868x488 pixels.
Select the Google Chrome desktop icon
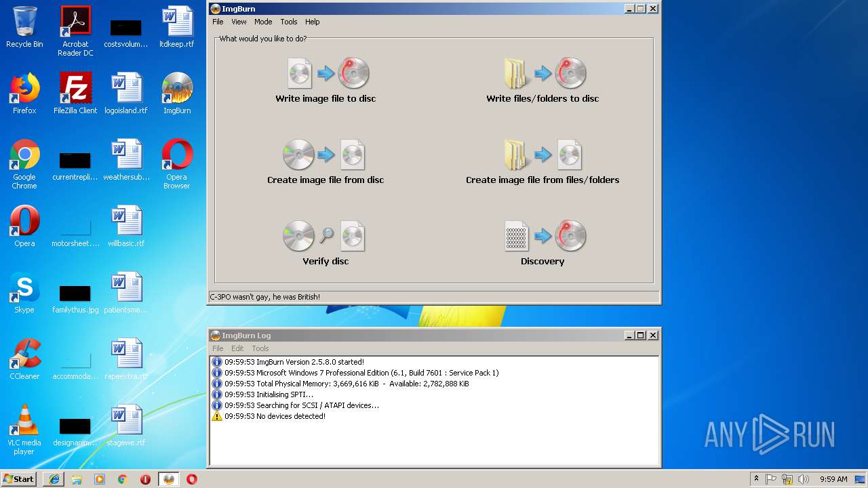[x=24, y=164]
